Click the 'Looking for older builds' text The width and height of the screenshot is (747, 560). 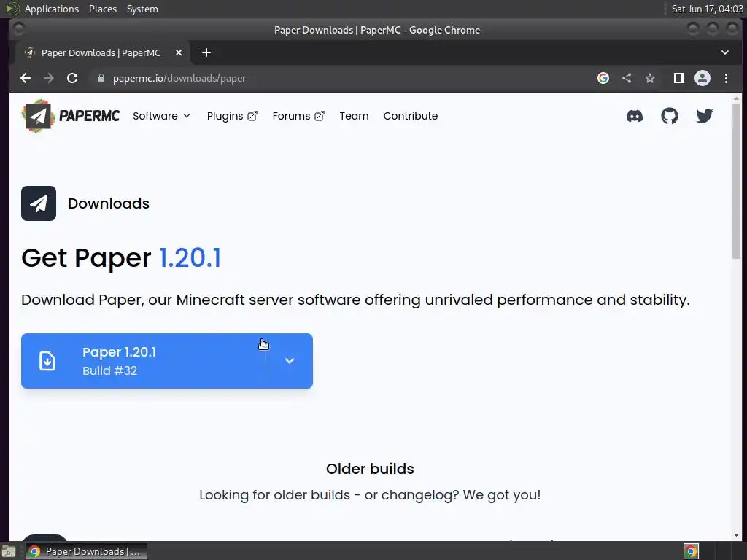pyautogui.click(x=370, y=495)
